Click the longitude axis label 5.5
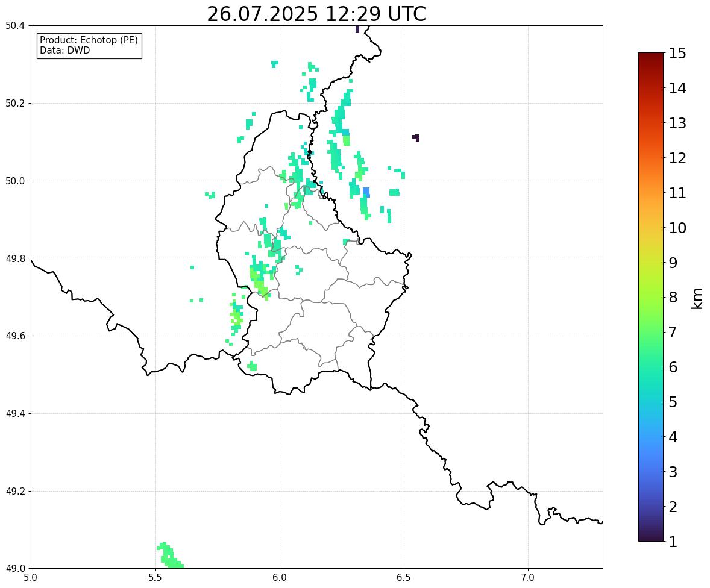 (156, 578)
